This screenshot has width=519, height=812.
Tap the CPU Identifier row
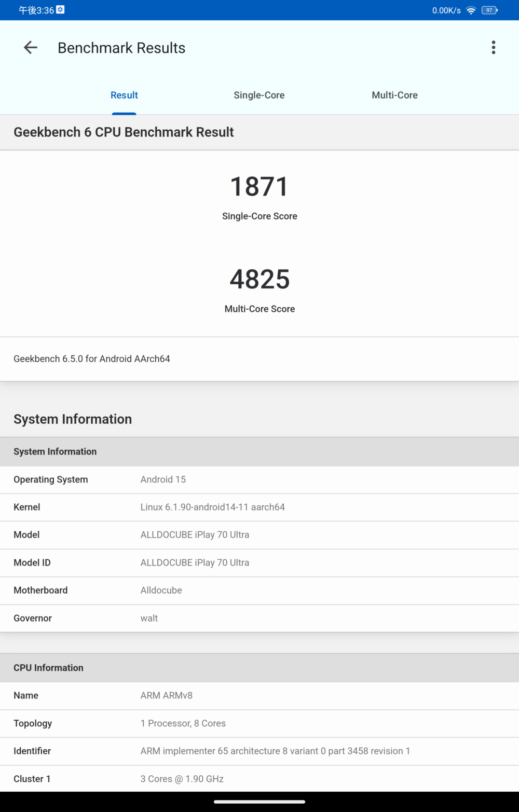point(259,751)
